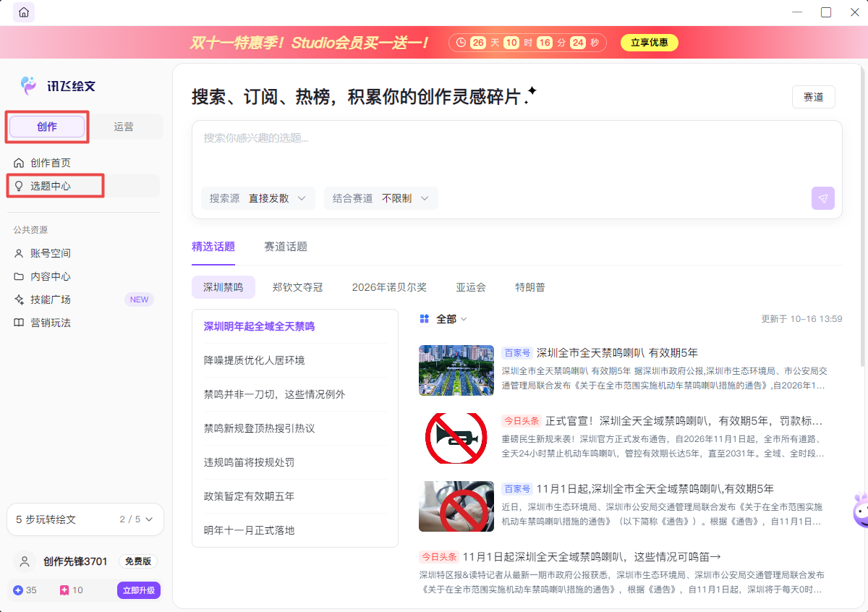
Task: Click the 讯飞绘文 logo
Action: coord(58,85)
